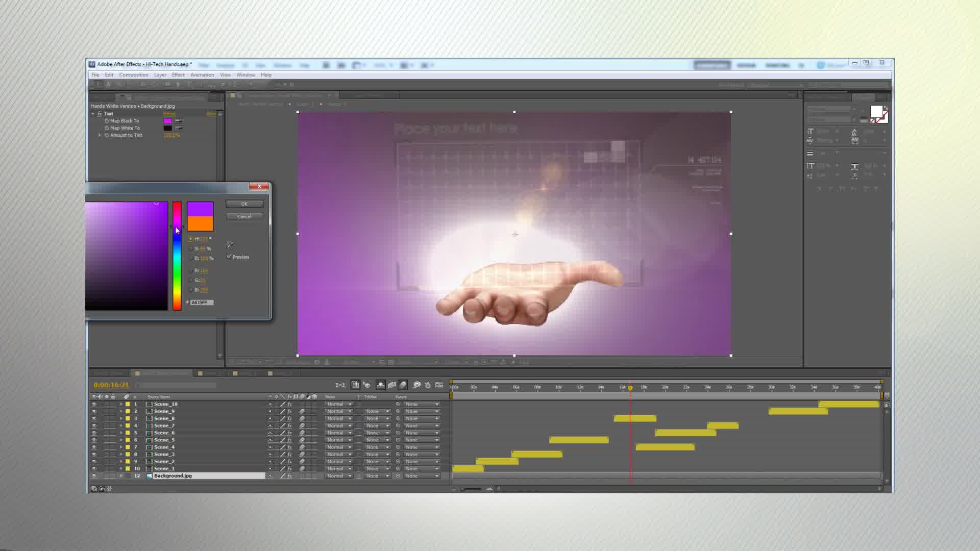Viewport: 980px width, 551px height.
Task: Expand the Scene_4 layer properties
Action: 121,447
